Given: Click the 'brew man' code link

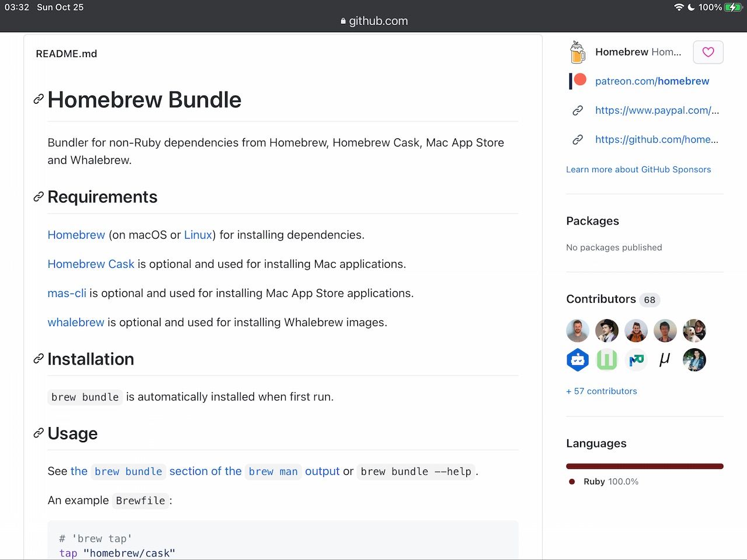Looking at the screenshot, I should click(x=273, y=471).
